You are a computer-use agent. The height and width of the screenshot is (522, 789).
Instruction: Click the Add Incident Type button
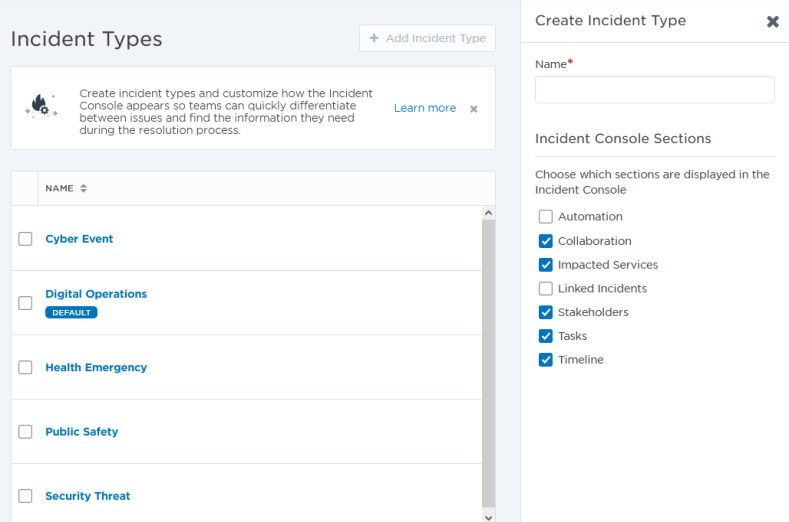[427, 38]
